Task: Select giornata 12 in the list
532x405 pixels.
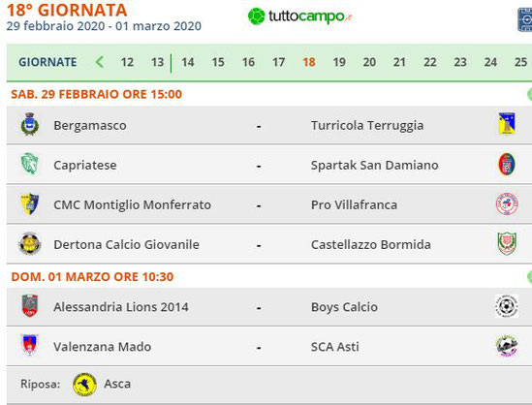Action: coord(127,62)
